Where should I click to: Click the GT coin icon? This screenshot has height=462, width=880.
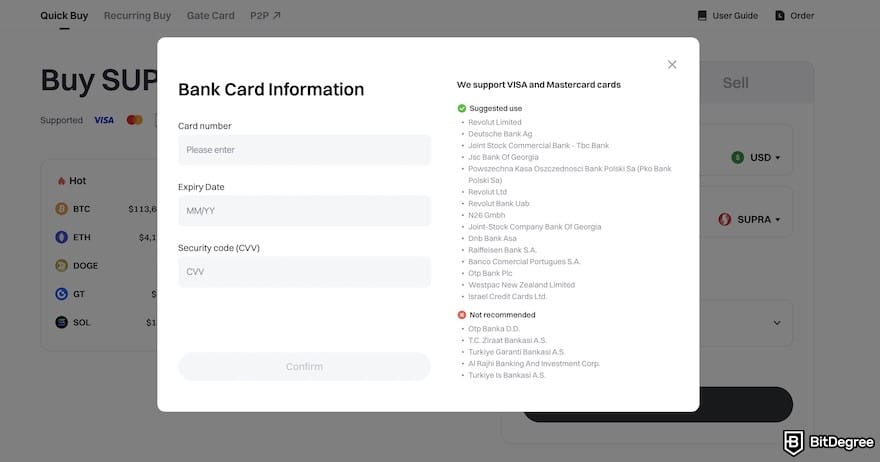click(x=61, y=294)
